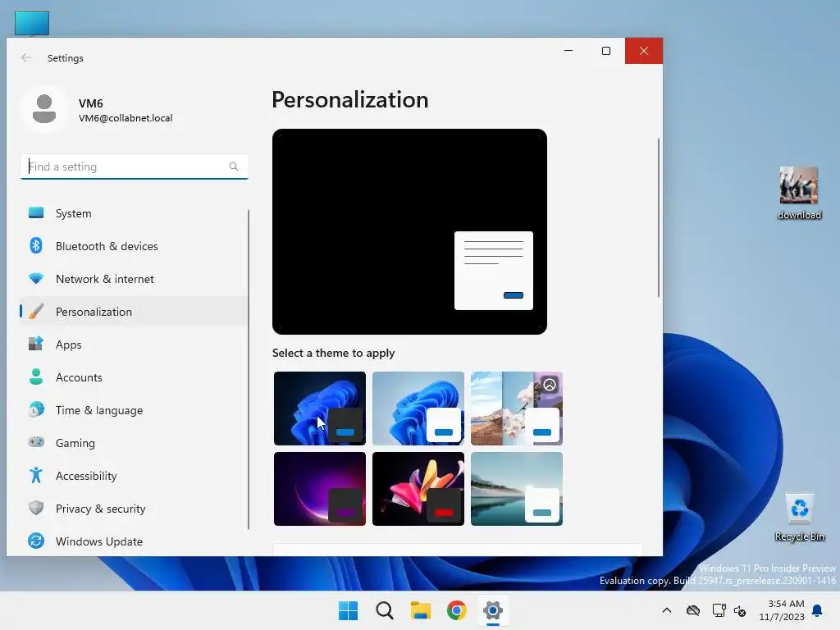Minimize the Settings window

(x=568, y=51)
